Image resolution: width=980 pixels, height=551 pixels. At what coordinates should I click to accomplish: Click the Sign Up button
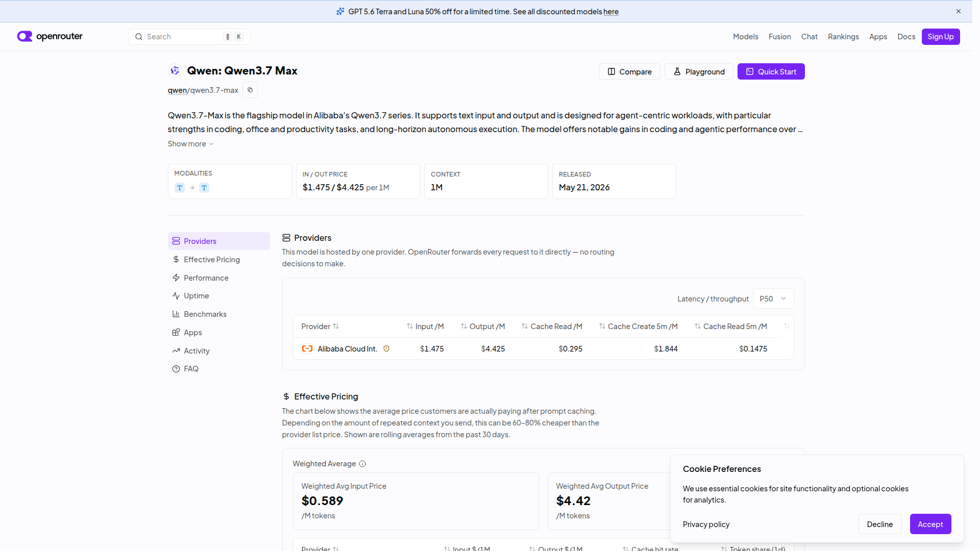[x=940, y=37]
